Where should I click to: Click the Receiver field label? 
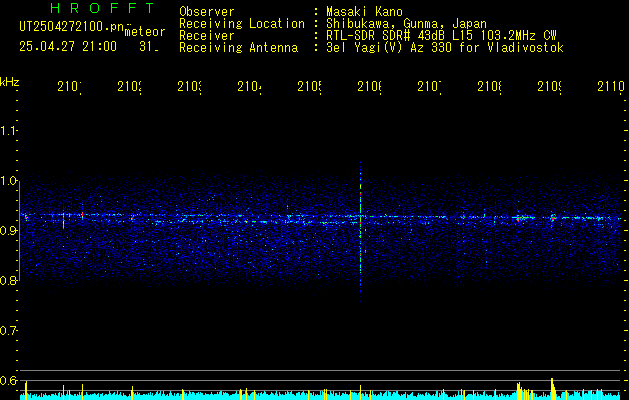207,36
